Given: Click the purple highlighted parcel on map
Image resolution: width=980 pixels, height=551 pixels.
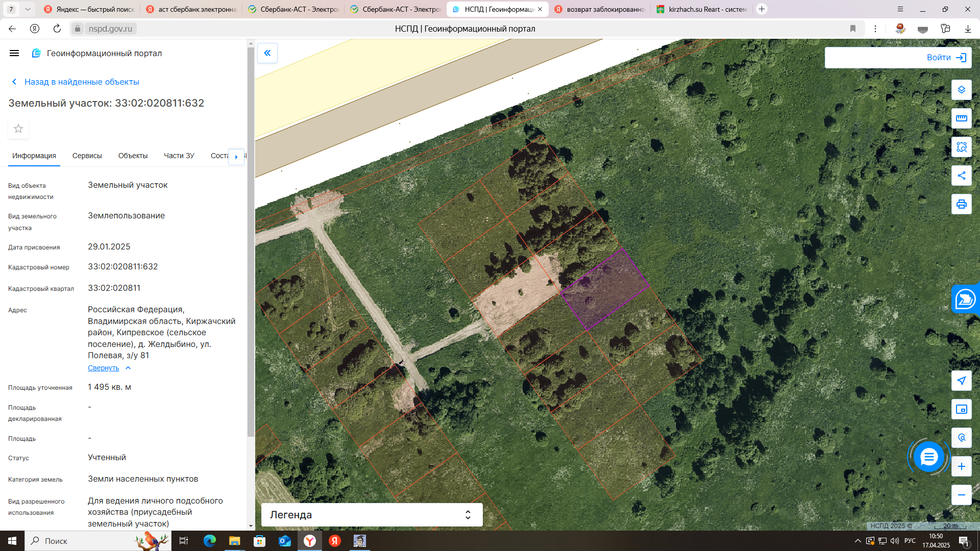Looking at the screenshot, I should pyautogui.click(x=605, y=289).
